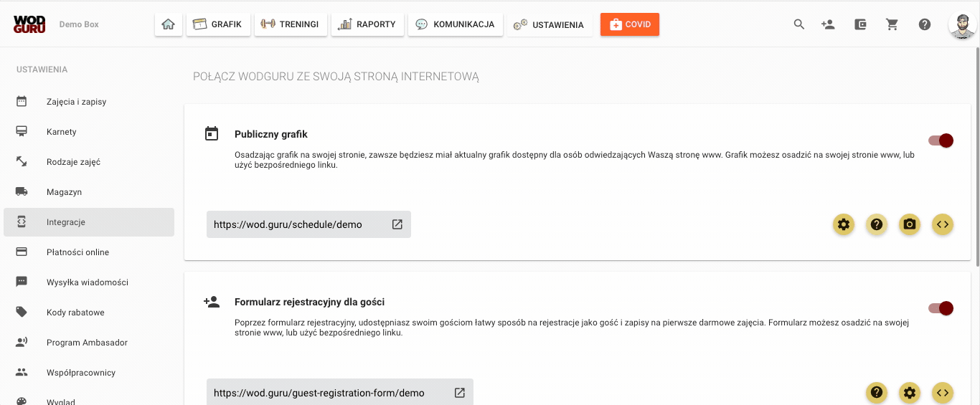Screen dimensions: 980x405
Task: Open the RAPORTY menu
Action: coord(368,24)
